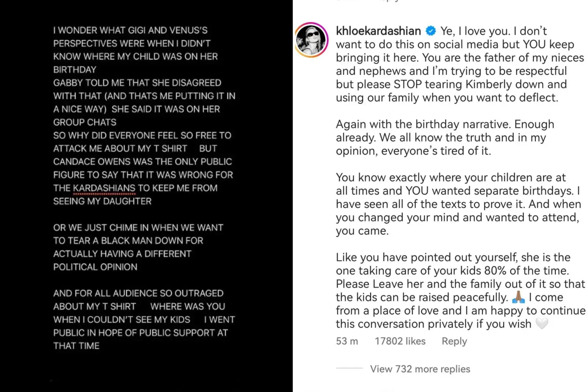Image resolution: width=588 pixels, height=392 pixels.
Task: Click the name Kimberly in the comment
Action: click(x=489, y=84)
